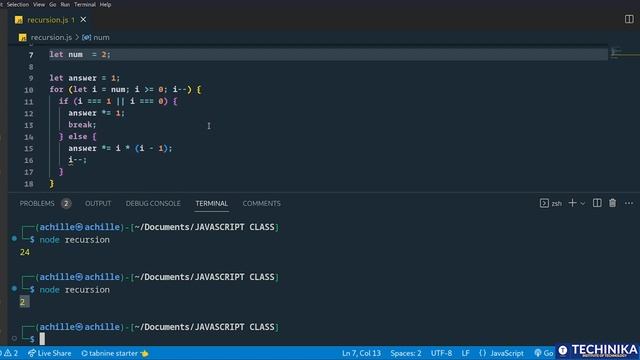Open the Go menu
The image size is (640, 360).
53,4
